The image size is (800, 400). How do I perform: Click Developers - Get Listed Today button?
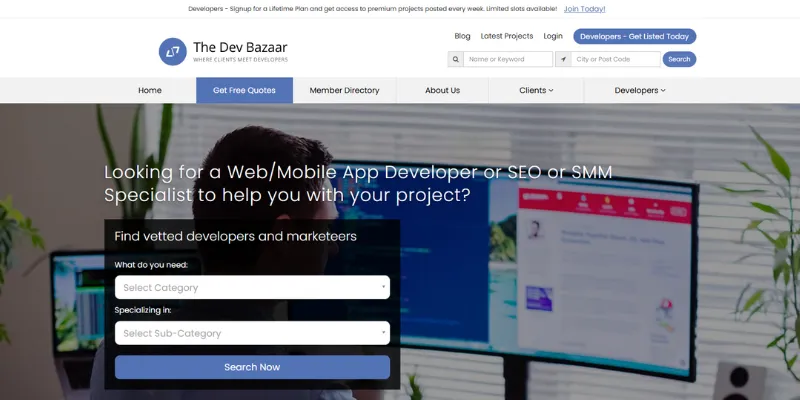(x=634, y=36)
